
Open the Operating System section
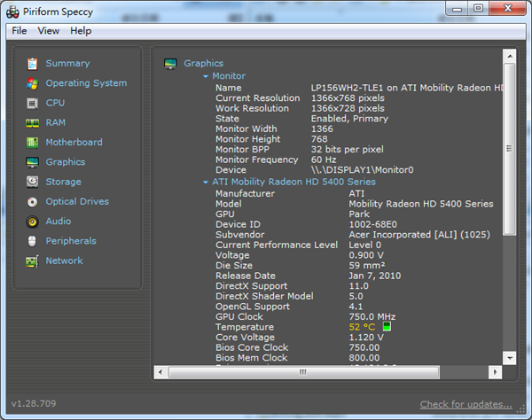(86, 83)
